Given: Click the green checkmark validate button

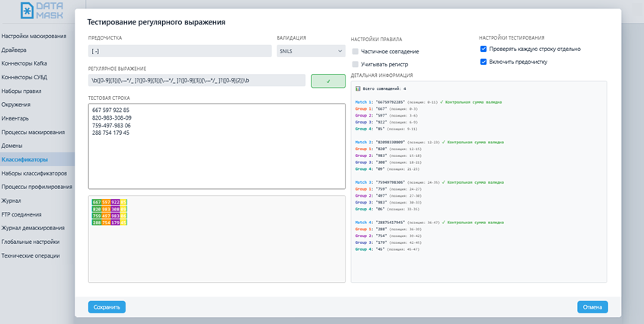Looking at the screenshot, I should (328, 81).
